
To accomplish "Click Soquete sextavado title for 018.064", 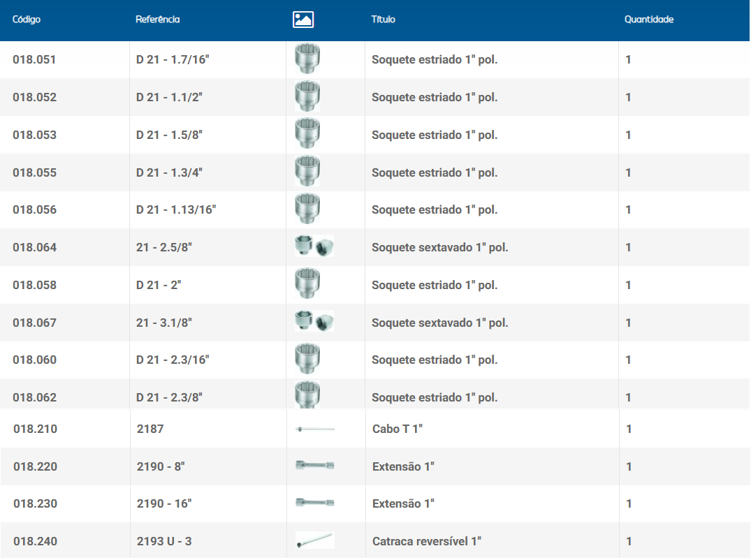I will pyautogui.click(x=439, y=247).
